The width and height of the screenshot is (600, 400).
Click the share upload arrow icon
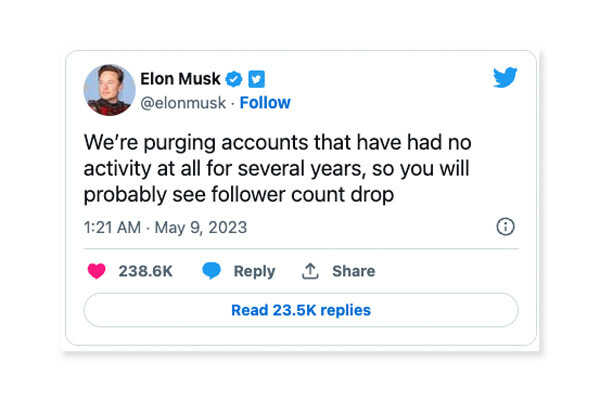[309, 271]
